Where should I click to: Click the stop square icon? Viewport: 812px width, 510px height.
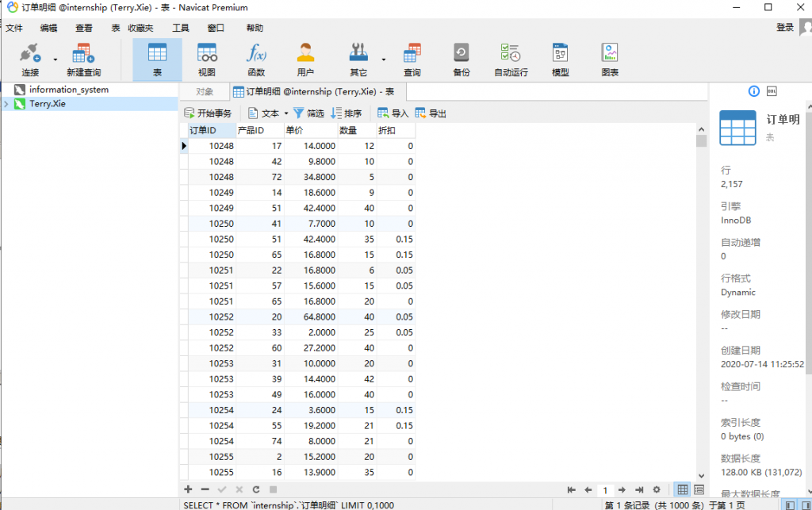pyautogui.click(x=273, y=489)
